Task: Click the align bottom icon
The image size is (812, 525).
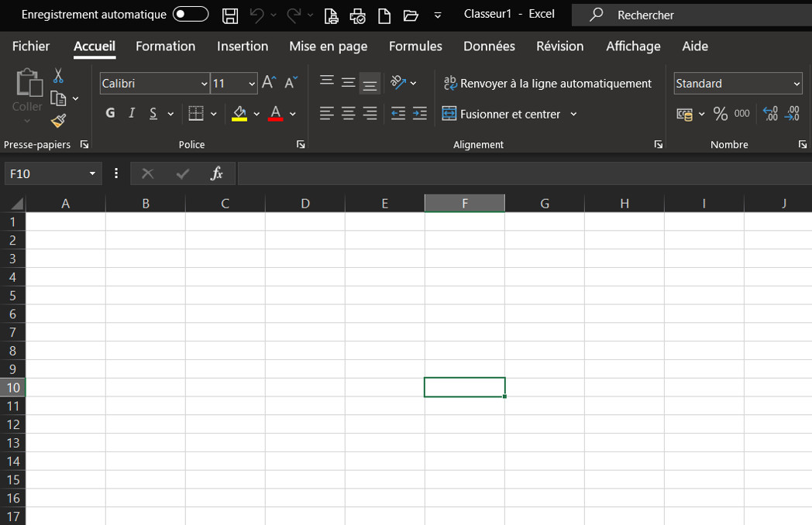Action: (x=370, y=84)
